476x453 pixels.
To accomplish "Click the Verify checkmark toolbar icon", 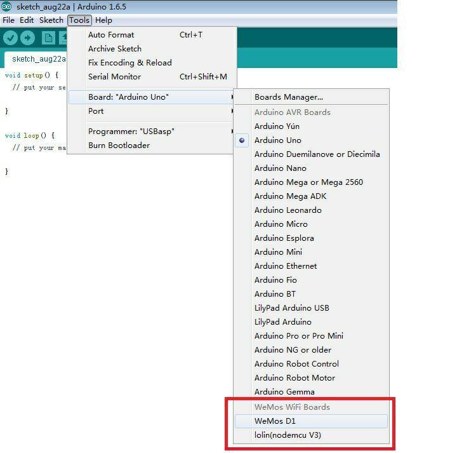I will tap(10, 38).
